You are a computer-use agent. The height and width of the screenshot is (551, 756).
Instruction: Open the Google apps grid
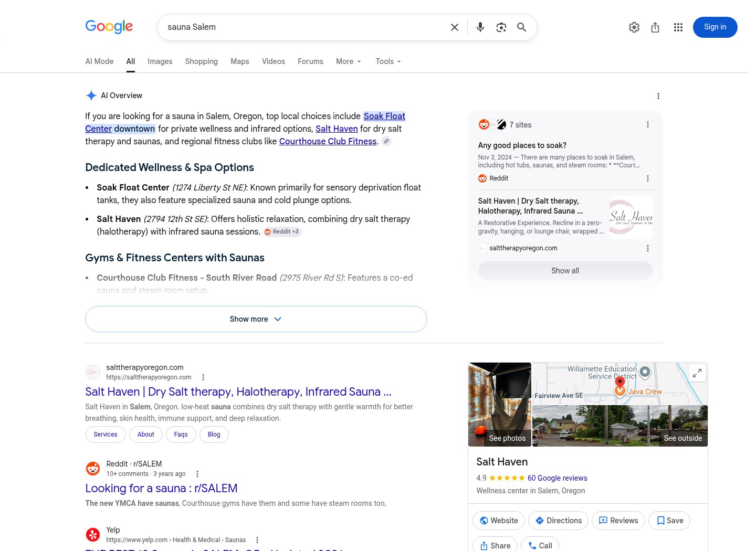[678, 27]
